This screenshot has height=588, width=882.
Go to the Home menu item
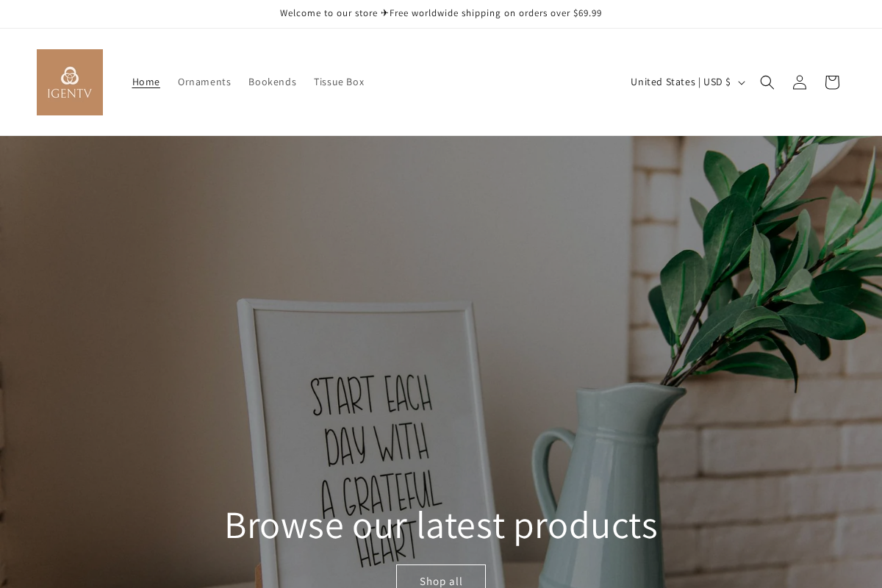(146, 82)
